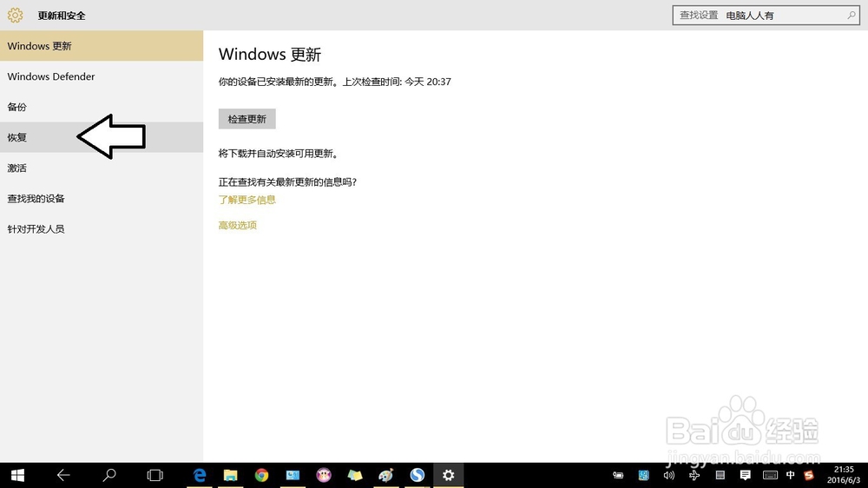The image size is (868, 488).
Task: Open the pink cartoon face app on taskbar
Action: tap(324, 475)
